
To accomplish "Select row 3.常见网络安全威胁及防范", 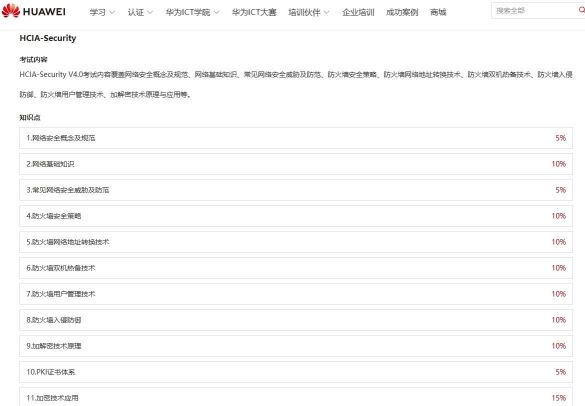I will tap(296, 190).
